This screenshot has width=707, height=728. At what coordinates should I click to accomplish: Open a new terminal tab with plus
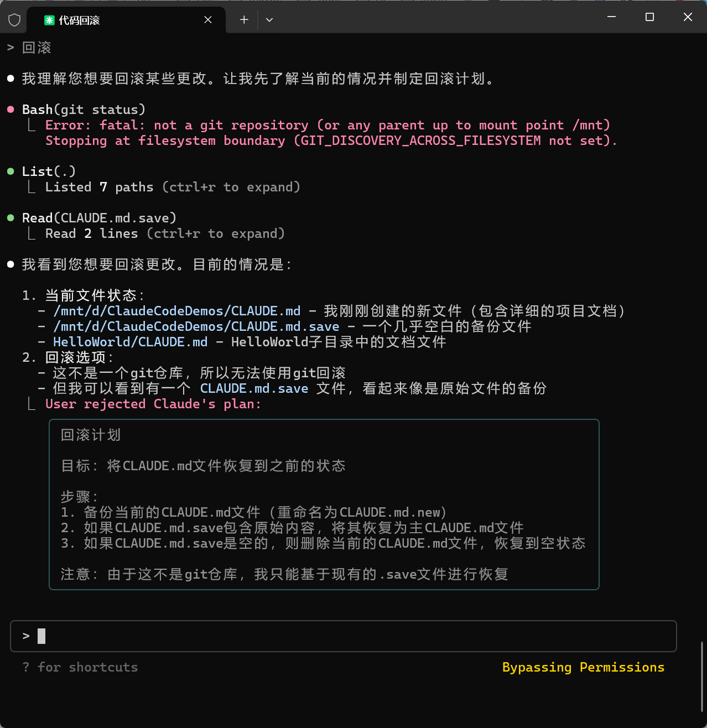[244, 20]
